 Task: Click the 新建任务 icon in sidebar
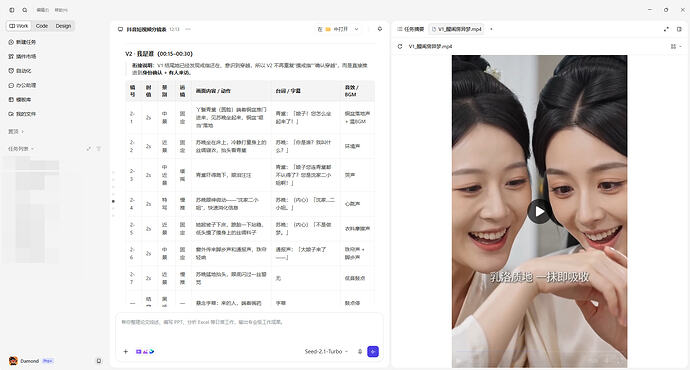point(11,42)
